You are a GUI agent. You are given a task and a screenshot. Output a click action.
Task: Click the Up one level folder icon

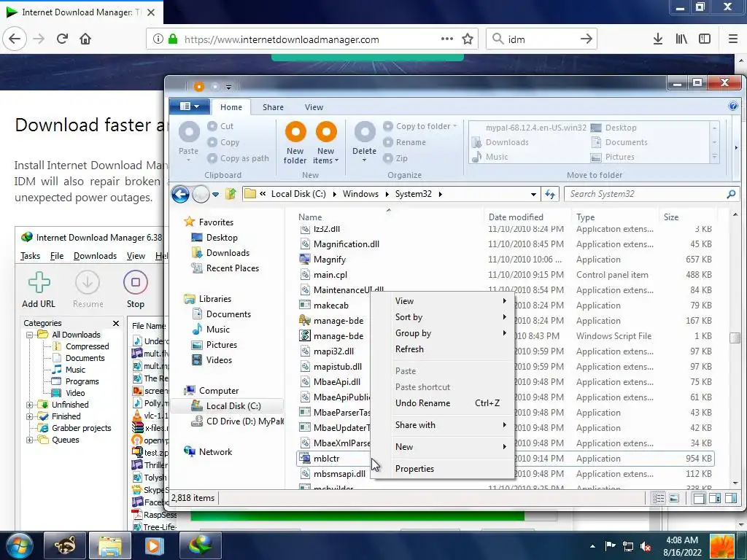point(231,194)
